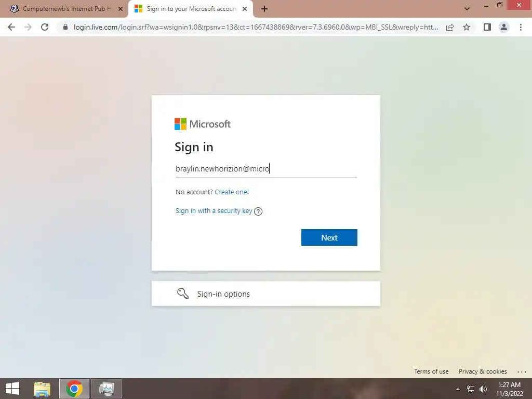Viewport: 532px width, 399px height.
Task: Open the taskbar clock showing 1:27 AM
Action: click(x=509, y=389)
